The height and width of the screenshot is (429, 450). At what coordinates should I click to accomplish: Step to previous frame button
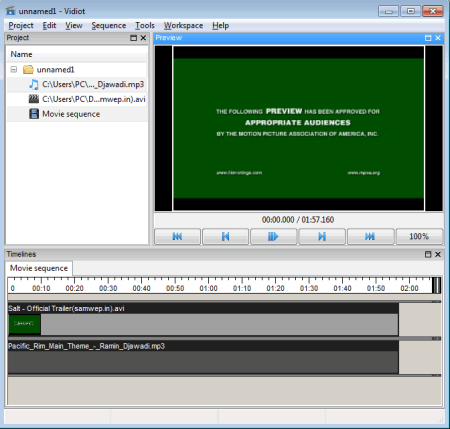pyautogui.click(x=226, y=236)
